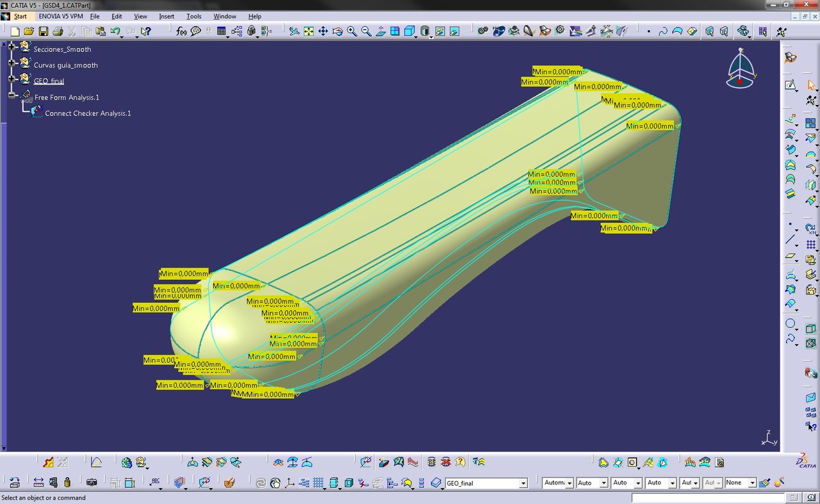Expand the Curvas guía_smooth tree node
The height and width of the screenshot is (504, 820).
pos(12,63)
